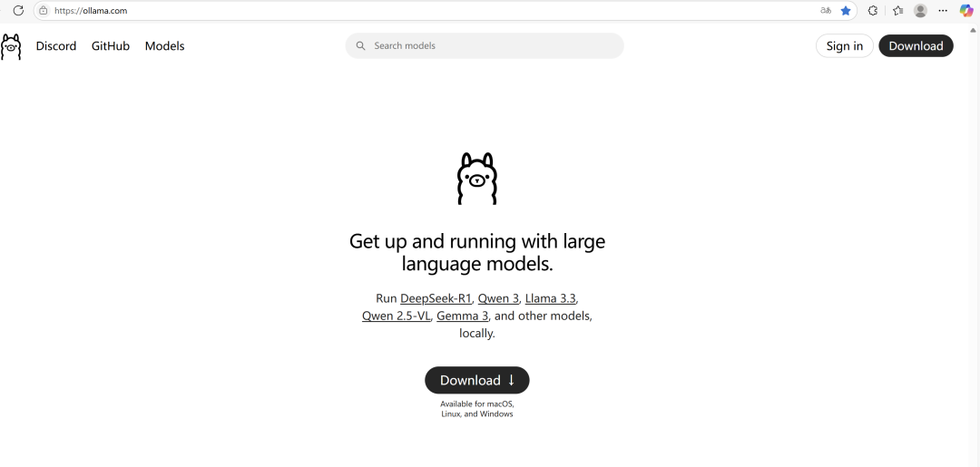Open the Llama 3.3 model link
Image resolution: width=980 pixels, height=467 pixels.
550,298
